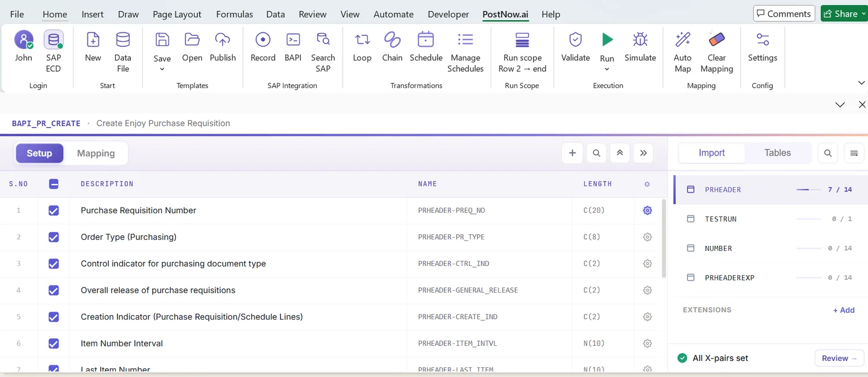Uncheck Control indicator for purchasing document checkbox
The image size is (868, 377).
[x=54, y=264]
